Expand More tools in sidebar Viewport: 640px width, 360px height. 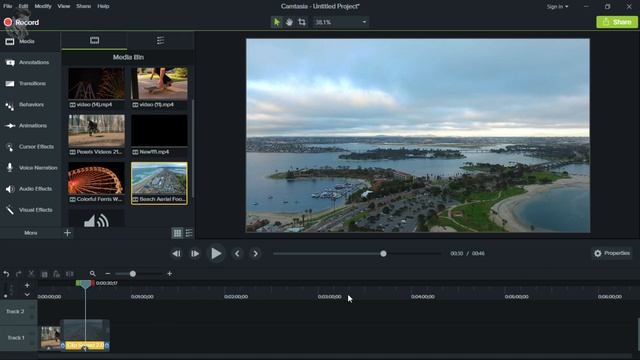30,233
